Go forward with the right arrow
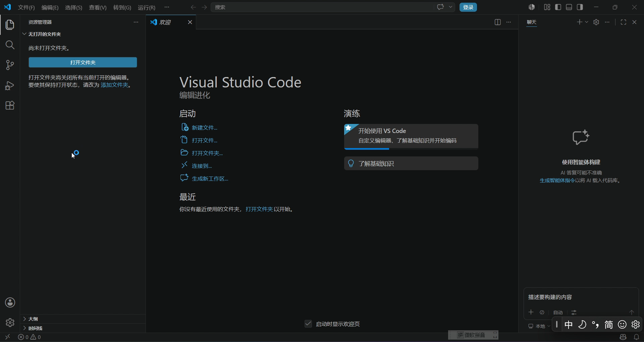Viewport: 644px width, 342px height. pos(204,7)
